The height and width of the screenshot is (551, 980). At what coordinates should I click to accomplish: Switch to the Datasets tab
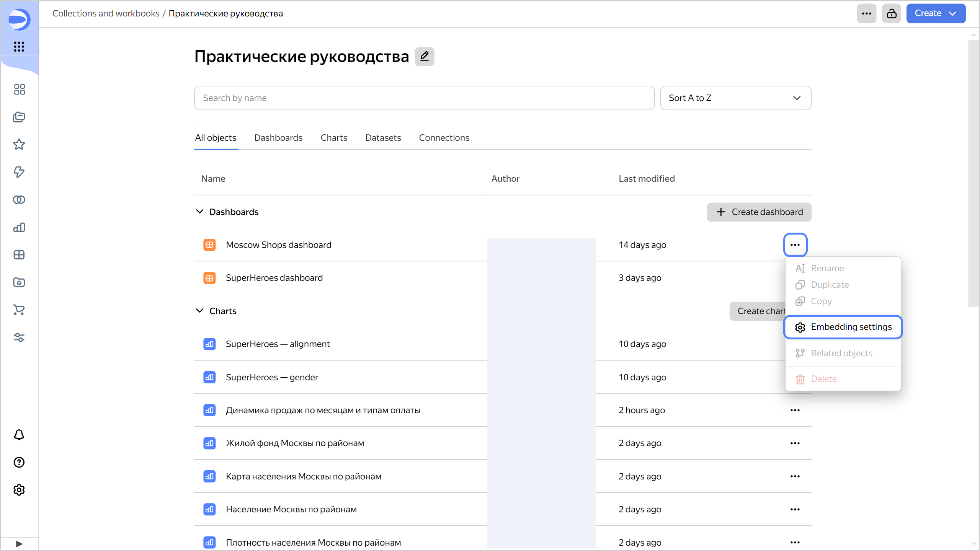pos(383,138)
